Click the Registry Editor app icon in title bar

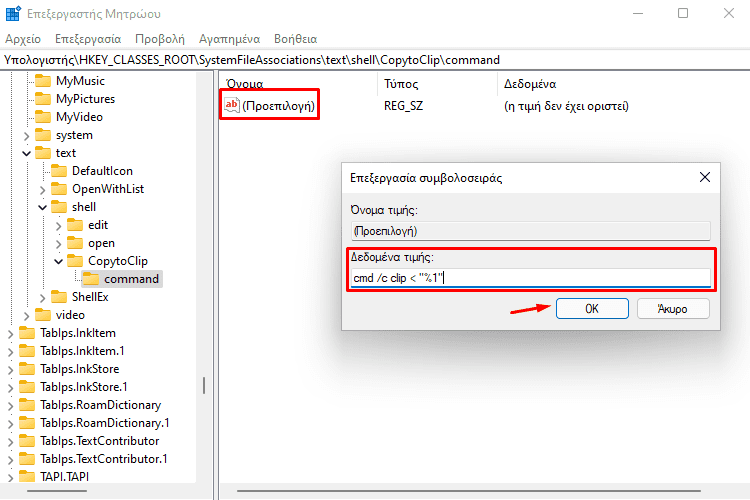(x=13, y=13)
